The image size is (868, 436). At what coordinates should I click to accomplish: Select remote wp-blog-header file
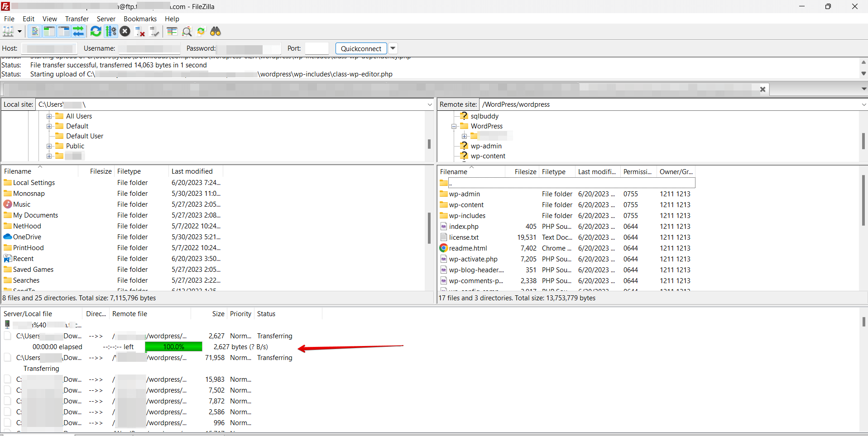coord(476,270)
